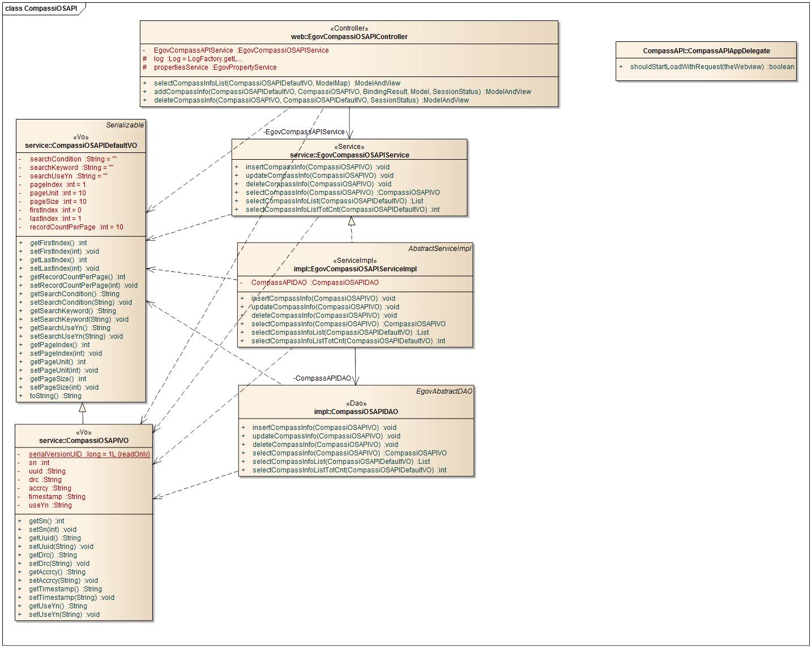Click the EgovCompassiOSAPIController class title
The image size is (812, 648).
point(349,37)
